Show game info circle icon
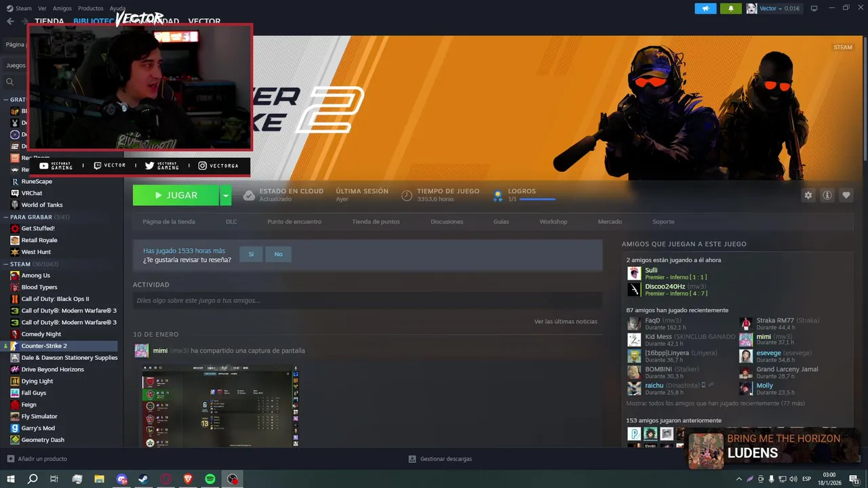 [827, 195]
